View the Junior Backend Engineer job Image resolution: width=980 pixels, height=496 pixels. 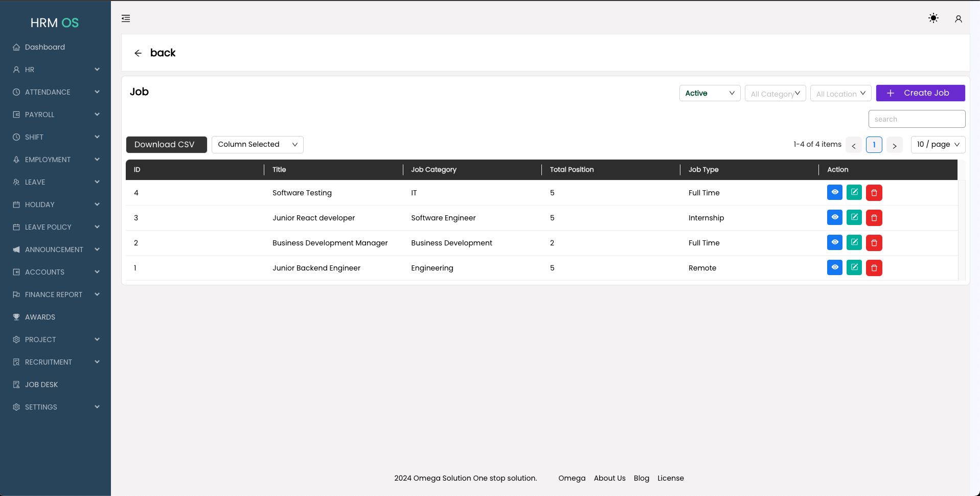tap(834, 267)
